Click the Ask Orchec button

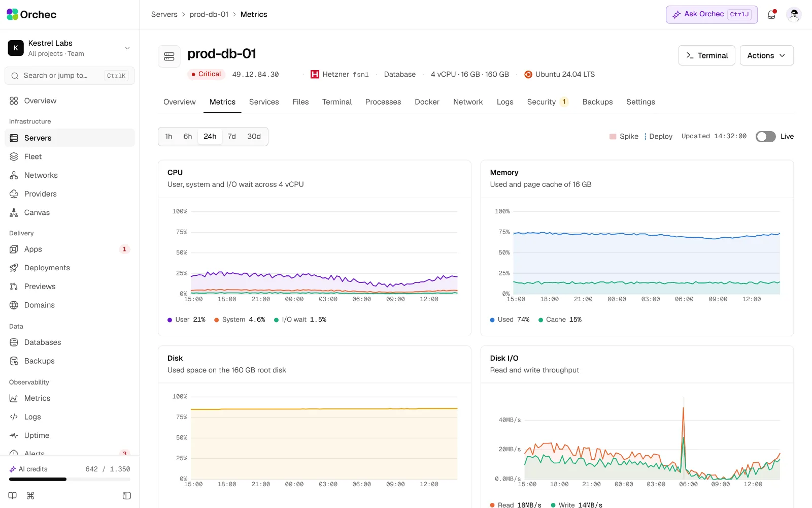tap(712, 15)
